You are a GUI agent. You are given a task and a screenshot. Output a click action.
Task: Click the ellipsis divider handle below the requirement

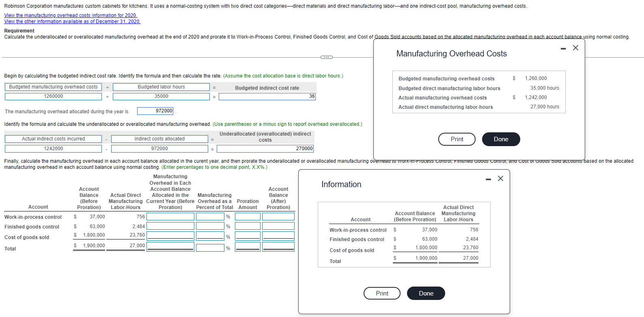pyautogui.click(x=327, y=57)
